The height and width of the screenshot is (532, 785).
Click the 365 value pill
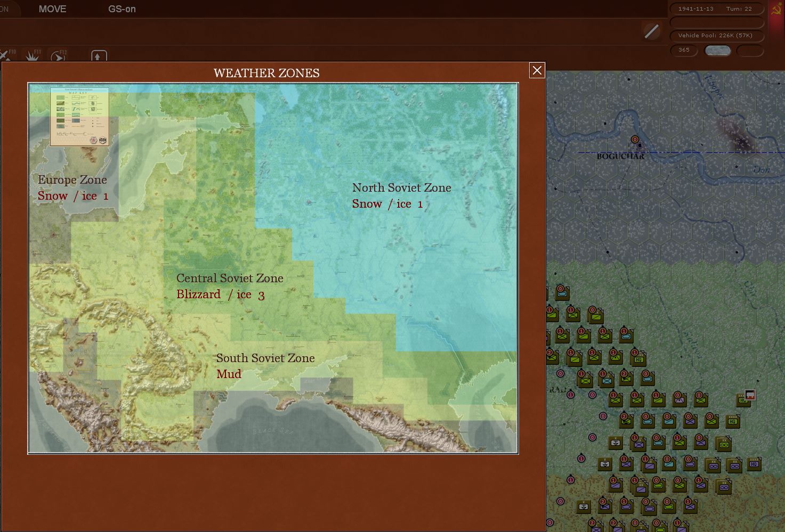pyautogui.click(x=684, y=50)
